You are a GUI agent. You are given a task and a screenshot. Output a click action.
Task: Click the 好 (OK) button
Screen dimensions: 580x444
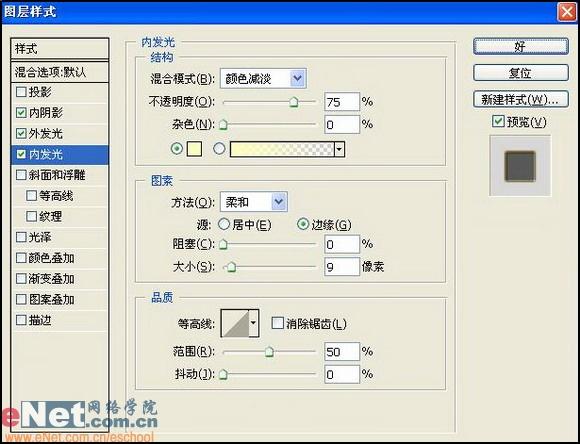[520, 46]
